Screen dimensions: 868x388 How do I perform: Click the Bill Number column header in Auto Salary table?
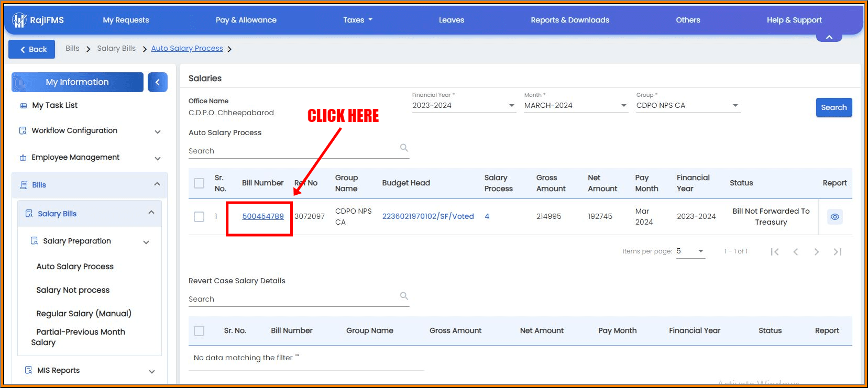tap(262, 183)
